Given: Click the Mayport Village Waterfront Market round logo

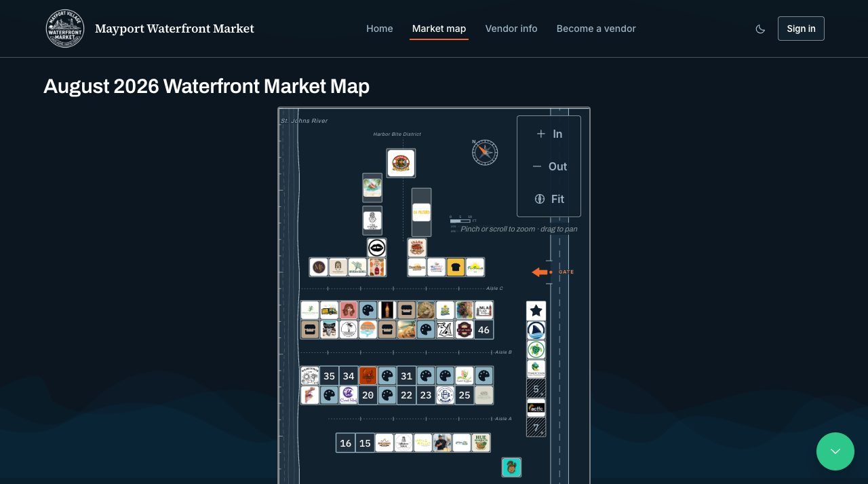Looking at the screenshot, I should [65, 29].
